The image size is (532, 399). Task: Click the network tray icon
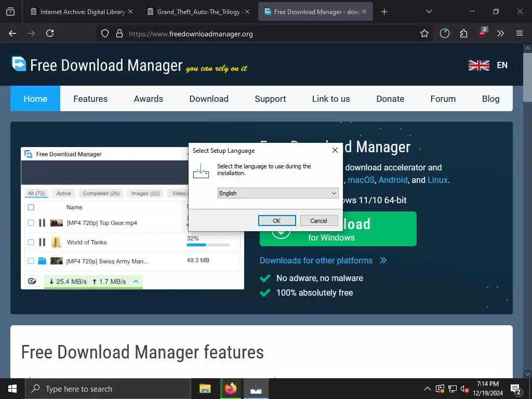[x=453, y=389]
